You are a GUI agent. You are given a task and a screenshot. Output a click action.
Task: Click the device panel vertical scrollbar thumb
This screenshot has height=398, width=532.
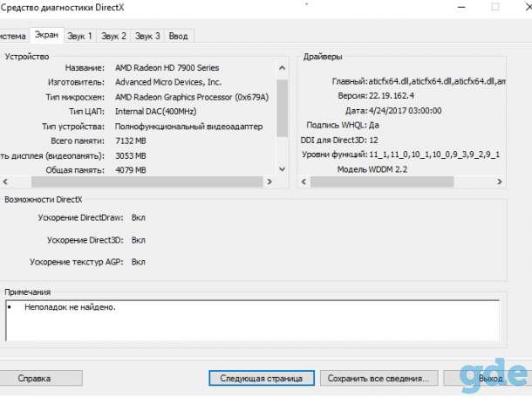(x=282, y=108)
